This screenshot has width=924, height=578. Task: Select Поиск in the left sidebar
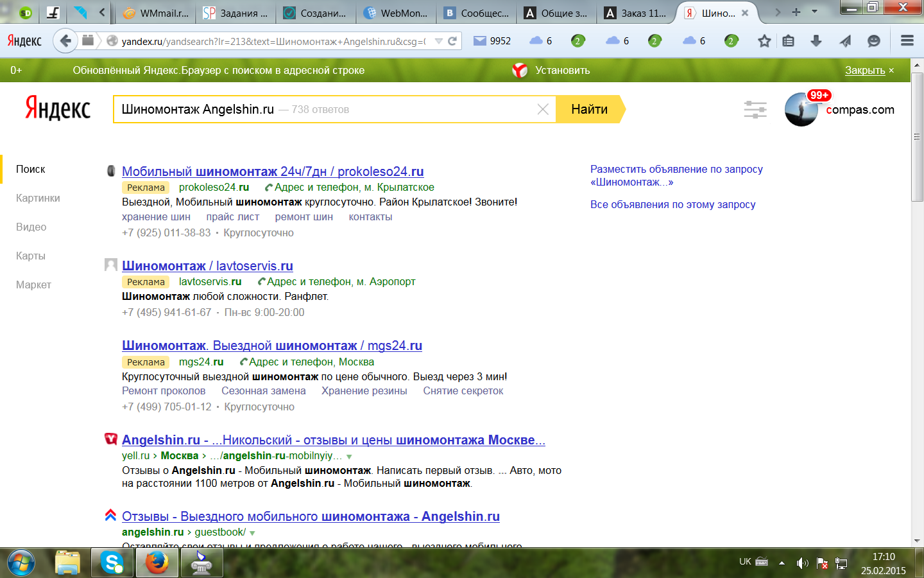tap(30, 170)
